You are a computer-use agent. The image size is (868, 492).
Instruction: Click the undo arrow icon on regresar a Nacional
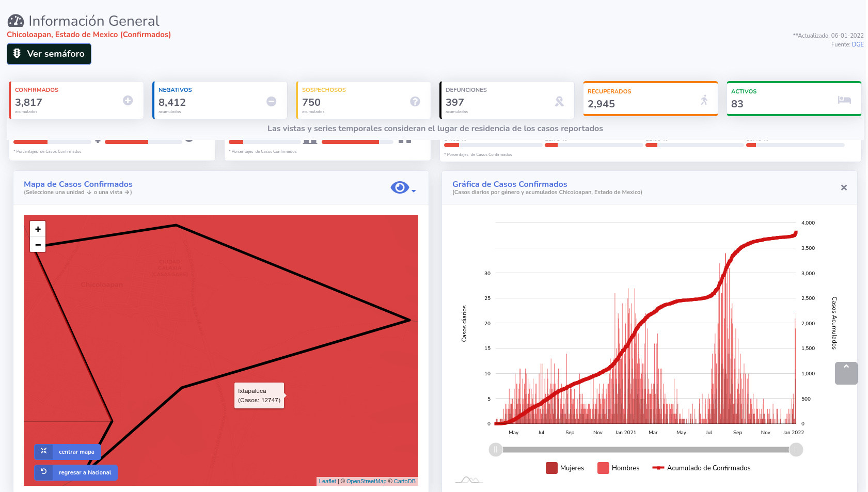(x=43, y=471)
